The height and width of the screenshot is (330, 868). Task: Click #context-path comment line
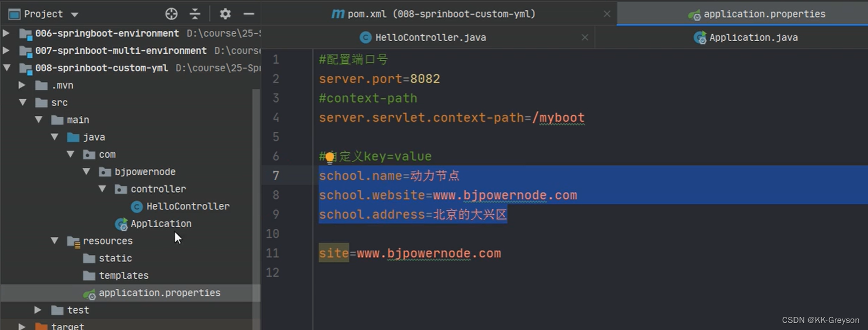pyautogui.click(x=368, y=98)
